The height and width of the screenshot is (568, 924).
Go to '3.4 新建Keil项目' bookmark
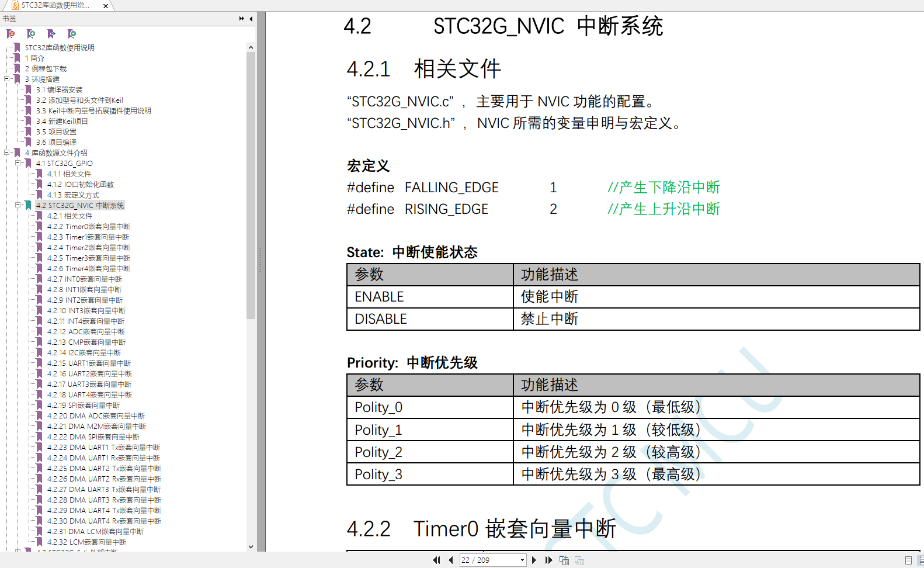62,121
